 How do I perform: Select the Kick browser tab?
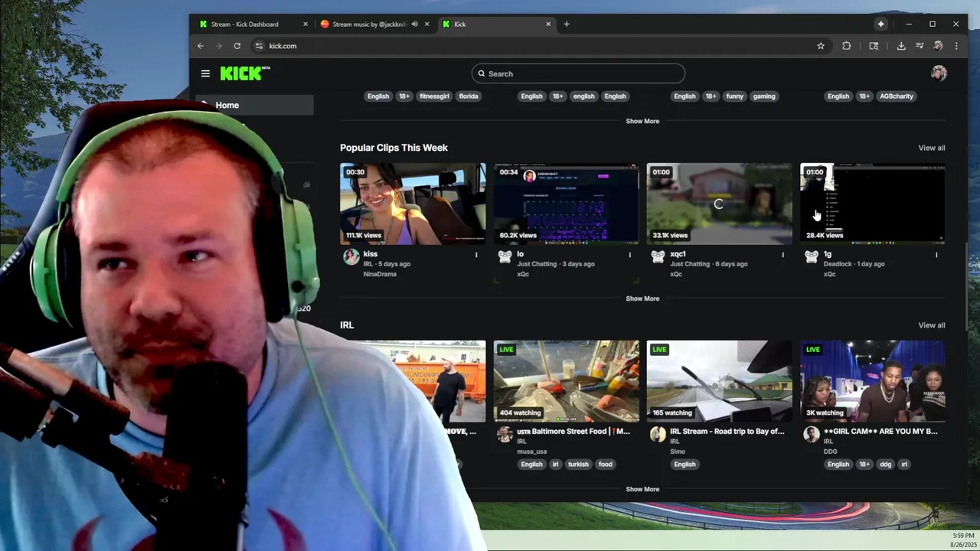pos(496,24)
